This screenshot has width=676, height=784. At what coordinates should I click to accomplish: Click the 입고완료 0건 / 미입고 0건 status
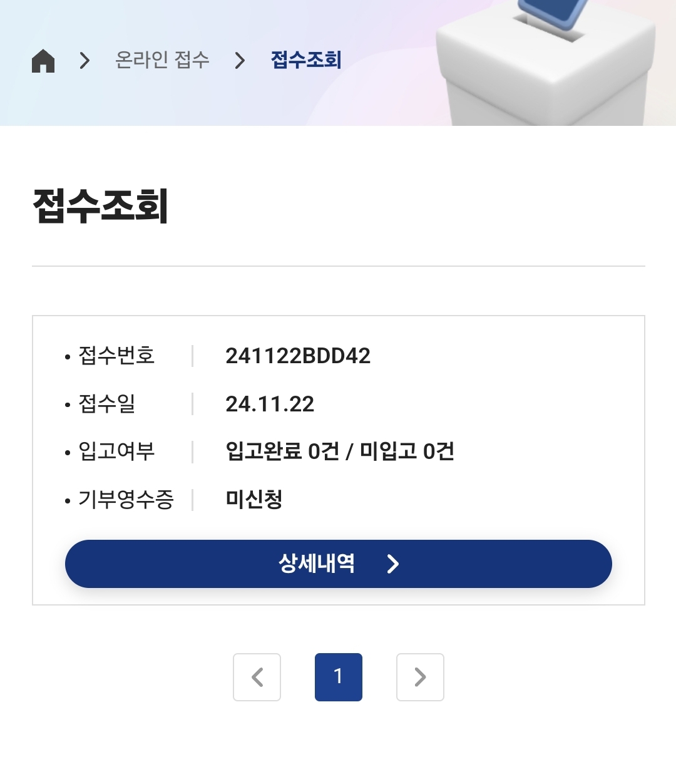[x=340, y=451]
